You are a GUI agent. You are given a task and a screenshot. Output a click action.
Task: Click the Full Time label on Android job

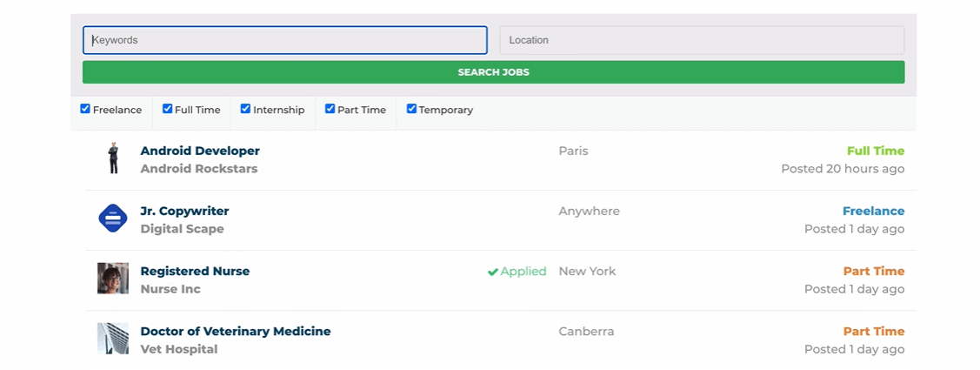[876, 151]
